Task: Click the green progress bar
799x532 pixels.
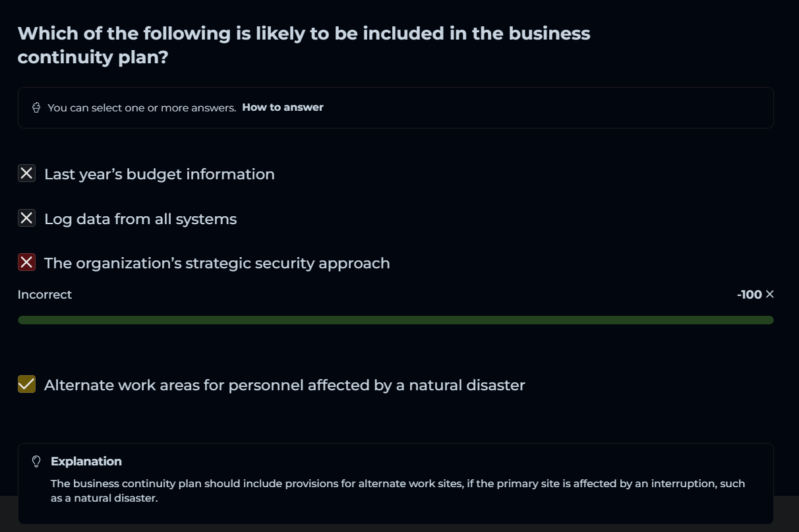Action: coord(396,320)
